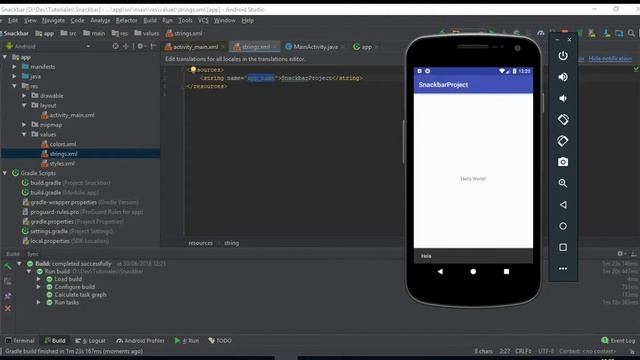
Task: Open Event Log in status bar
Action: (618, 340)
